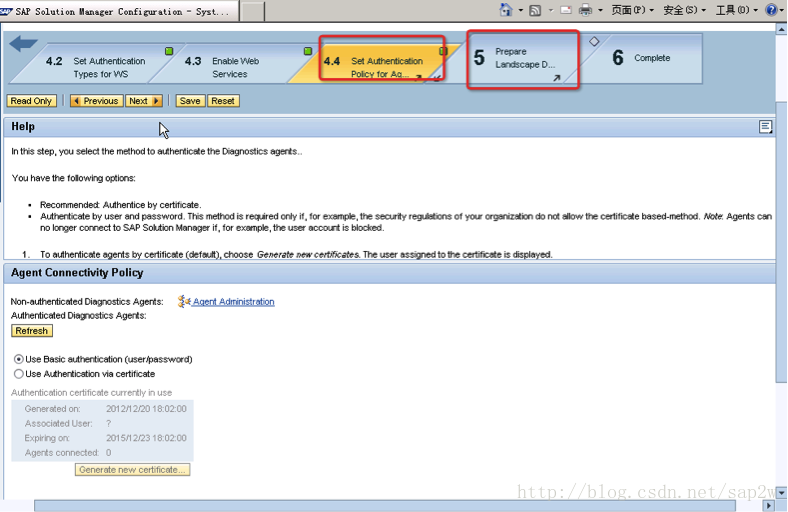Viewport: 788px width, 512px height.
Task: Expand the Help icon dropdown arrow
Action: click(x=782, y=10)
